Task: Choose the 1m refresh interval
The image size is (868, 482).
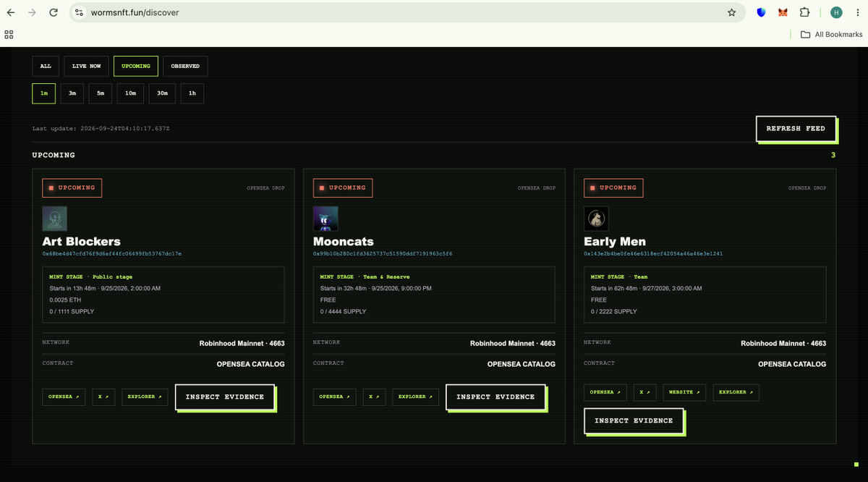Action: (43, 93)
